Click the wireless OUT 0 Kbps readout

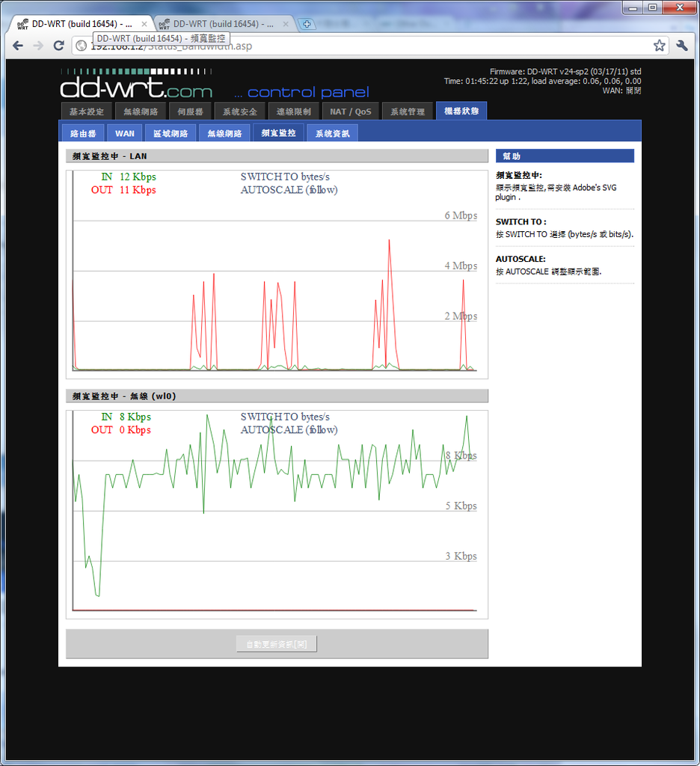point(121,430)
